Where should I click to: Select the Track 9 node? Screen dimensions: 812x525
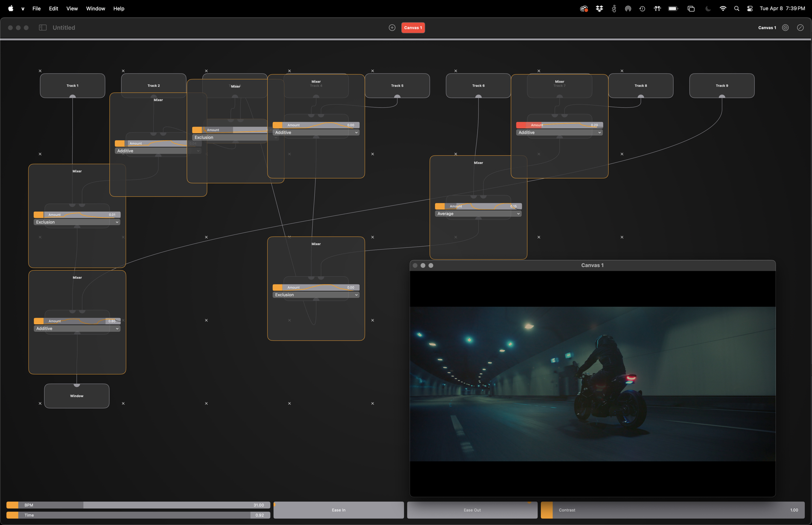[x=721, y=85]
